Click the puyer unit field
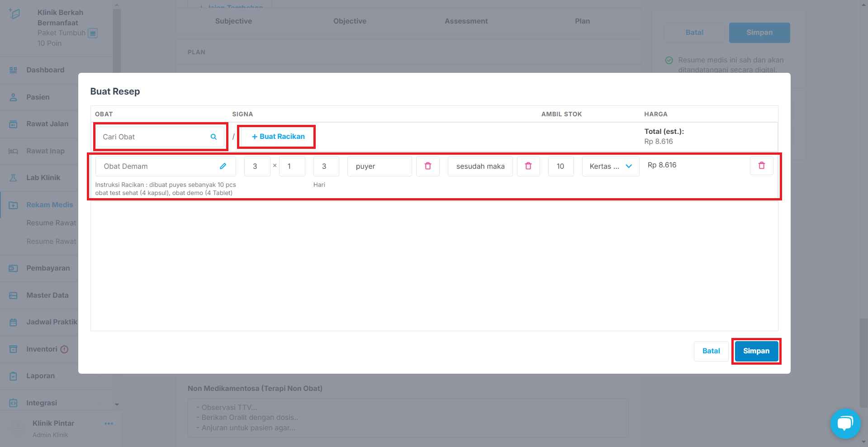This screenshot has width=868, height=447. coord(379,166)
